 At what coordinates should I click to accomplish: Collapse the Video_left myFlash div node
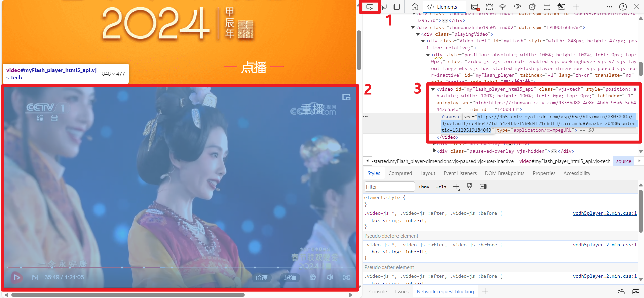423,41
